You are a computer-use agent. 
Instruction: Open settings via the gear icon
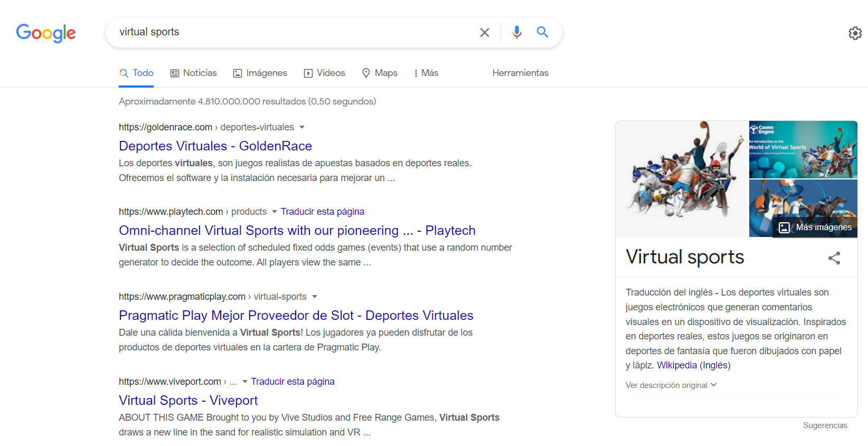click(x=855, y=33)
